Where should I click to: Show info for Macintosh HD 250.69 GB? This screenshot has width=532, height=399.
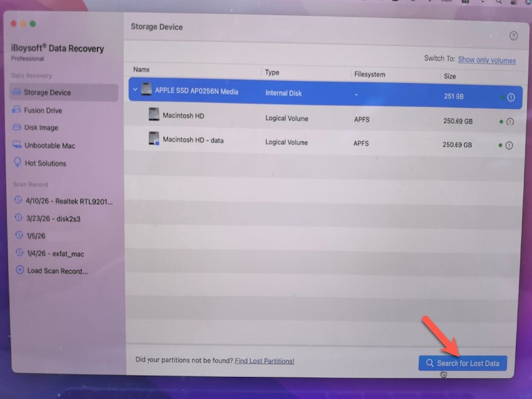point(510,122)
